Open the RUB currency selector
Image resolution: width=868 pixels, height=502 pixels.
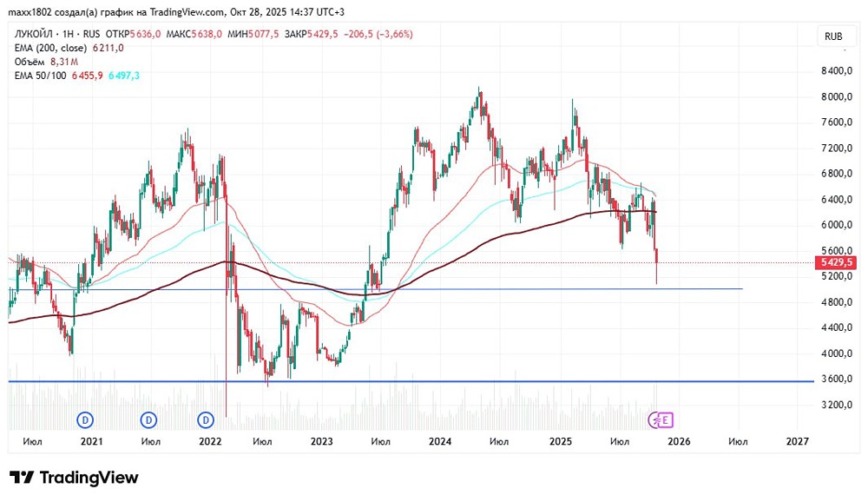point(833,36)
